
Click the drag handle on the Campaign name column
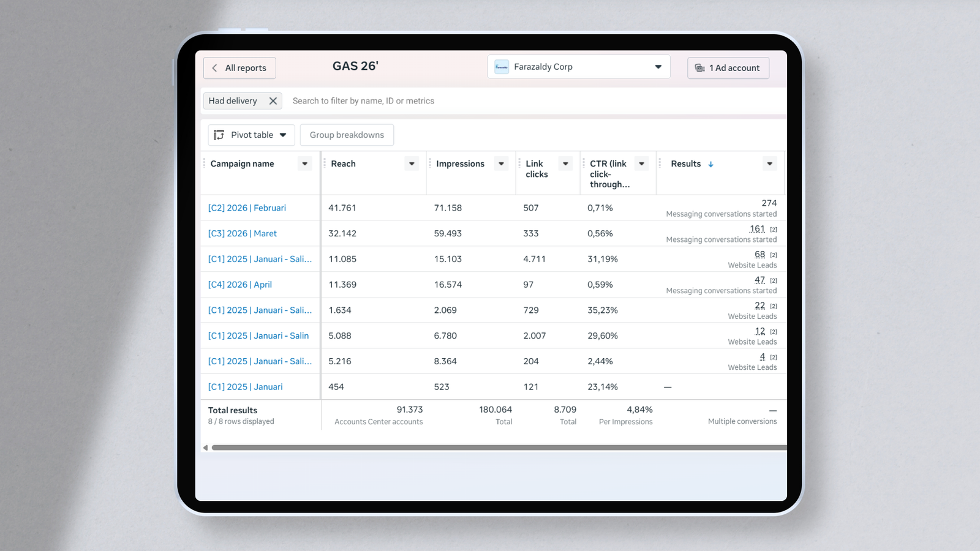(x=204, y=163)
